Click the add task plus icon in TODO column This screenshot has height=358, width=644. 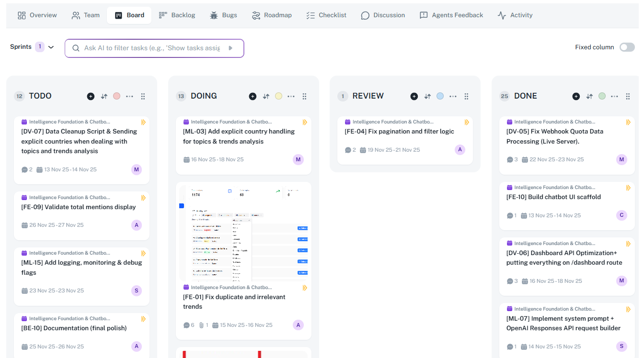[x=91, y=96]
